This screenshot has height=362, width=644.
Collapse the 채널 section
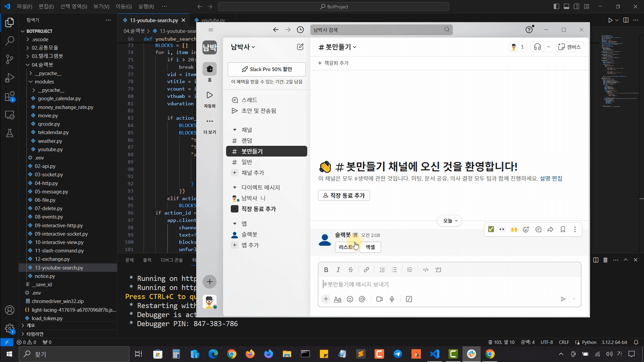(x=235, y=130)
